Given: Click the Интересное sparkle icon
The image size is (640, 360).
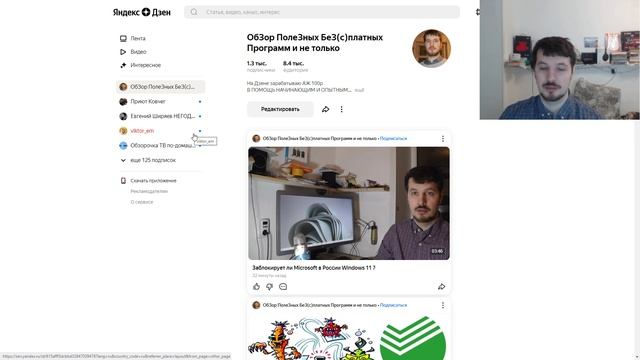Looking at the screenshot, I should [x=123, y=65].
